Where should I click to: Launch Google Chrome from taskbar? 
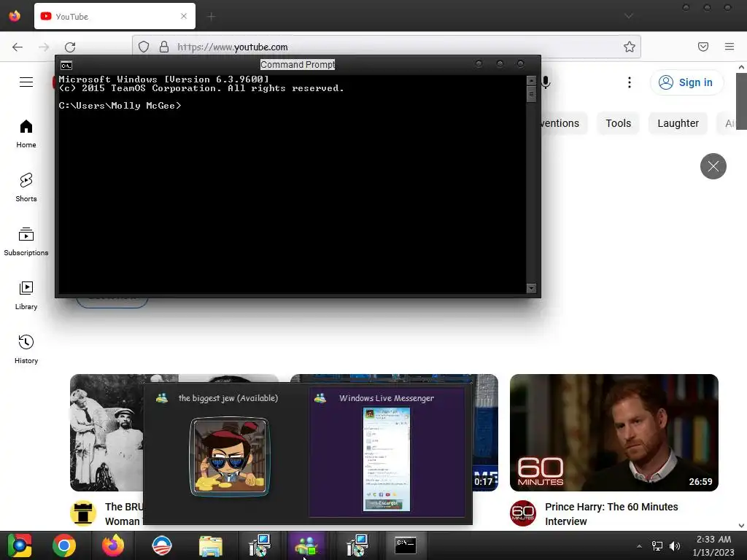tap(64, 545)
